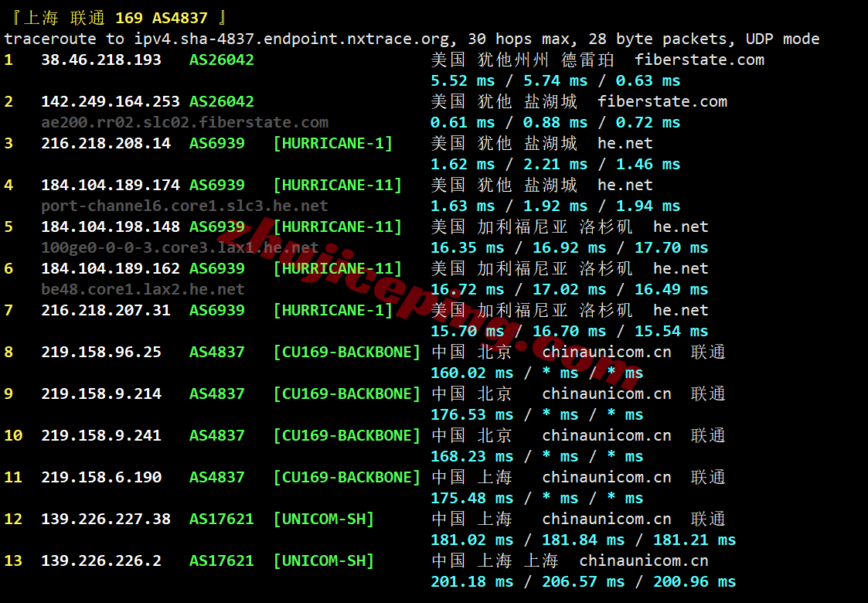This screenshot has width=868, height=603.
Task: Click fiberstate.com on the first hop line
Action: pos(700,60)
